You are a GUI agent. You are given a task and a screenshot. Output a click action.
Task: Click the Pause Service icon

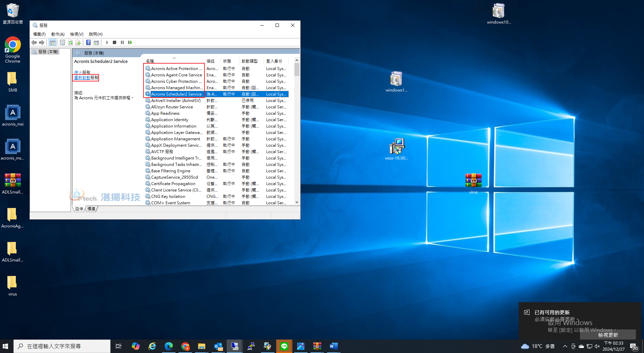(x=122, y=42)
